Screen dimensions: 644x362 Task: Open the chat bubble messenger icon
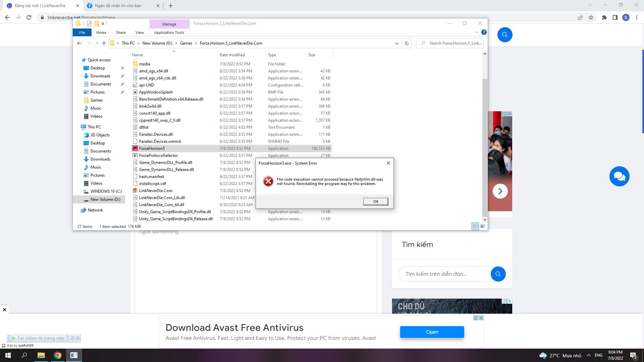619,176
